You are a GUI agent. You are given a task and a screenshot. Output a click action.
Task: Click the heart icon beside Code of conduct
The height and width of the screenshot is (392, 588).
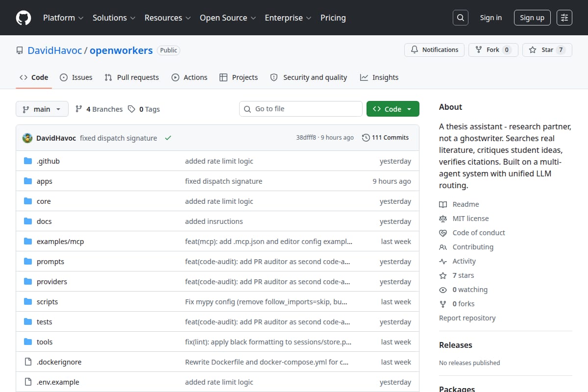(x=443, y=233)
